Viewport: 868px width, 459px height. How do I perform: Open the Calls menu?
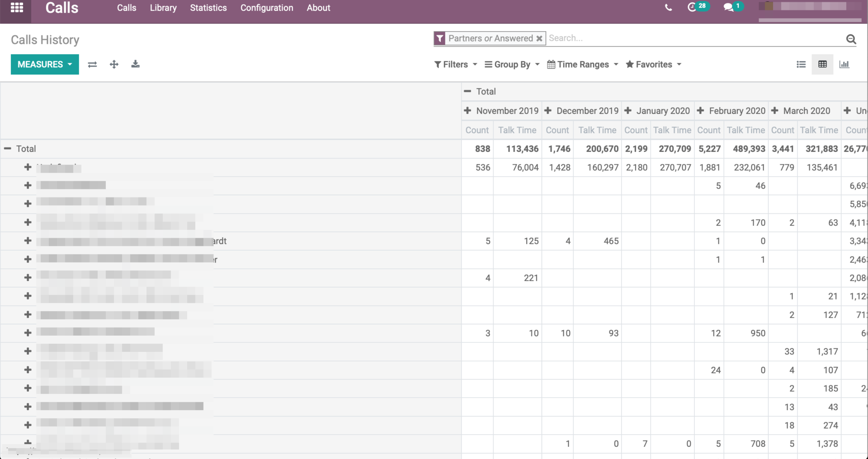click(x=127, y=8)
